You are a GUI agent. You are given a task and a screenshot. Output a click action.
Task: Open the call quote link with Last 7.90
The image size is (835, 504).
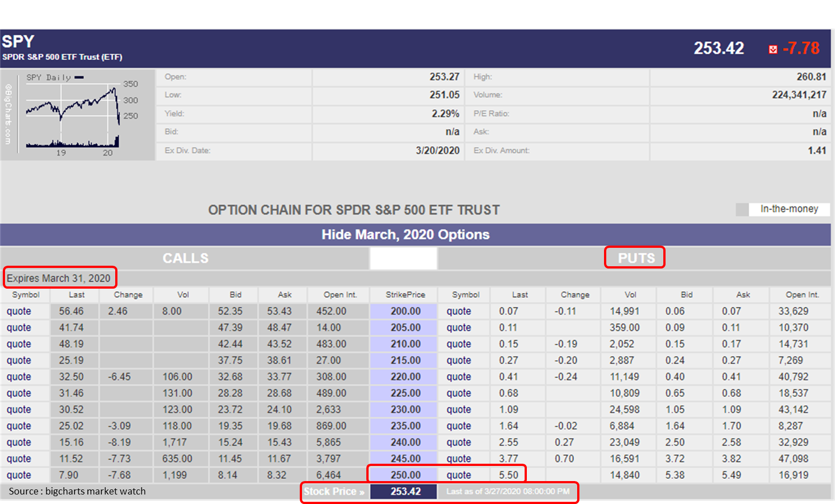tap(19, 475)
